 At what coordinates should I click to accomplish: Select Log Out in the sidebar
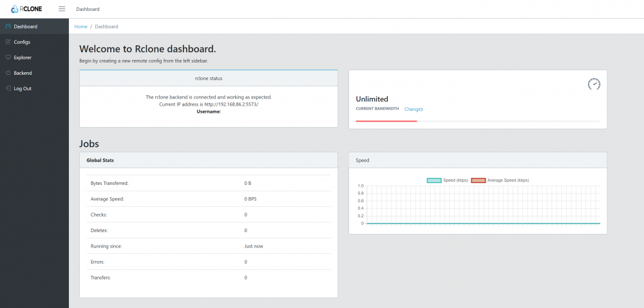pyautogui.click(x=35, y=88)
